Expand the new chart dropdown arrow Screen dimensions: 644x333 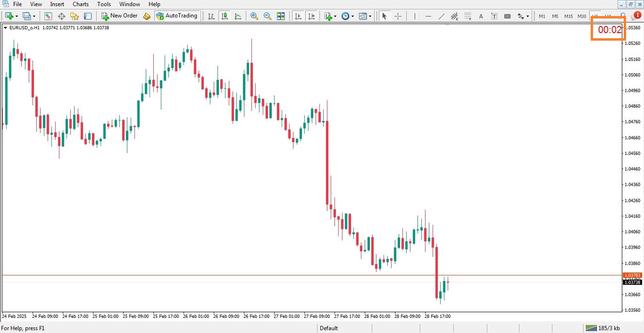click(x=17, y=16)
